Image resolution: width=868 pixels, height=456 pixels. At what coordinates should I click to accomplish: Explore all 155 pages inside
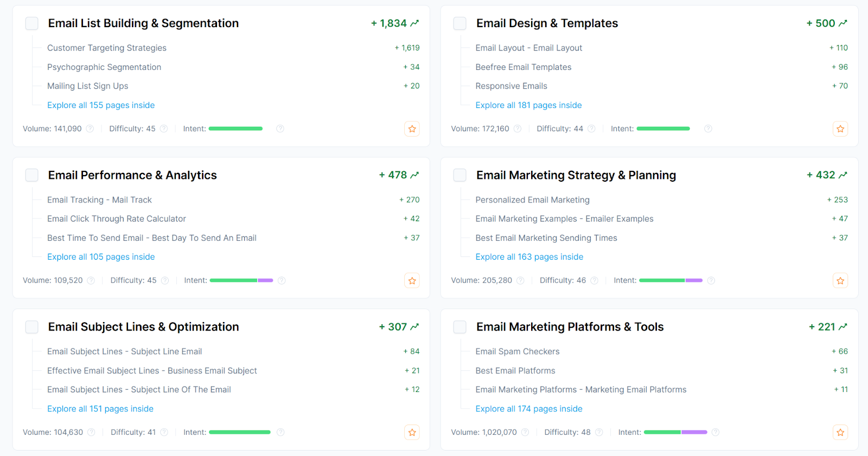[101, 105]
